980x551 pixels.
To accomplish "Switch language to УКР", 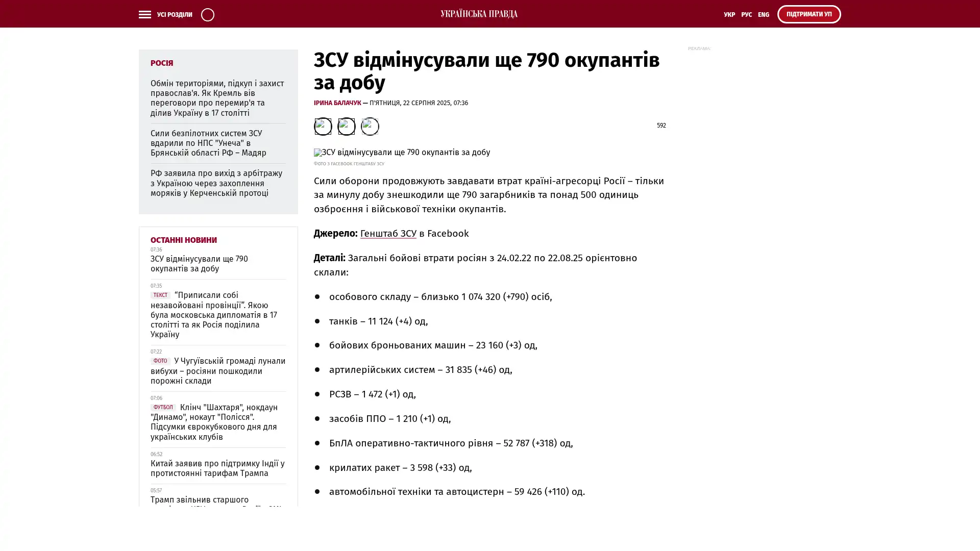I will click(729, 14).
